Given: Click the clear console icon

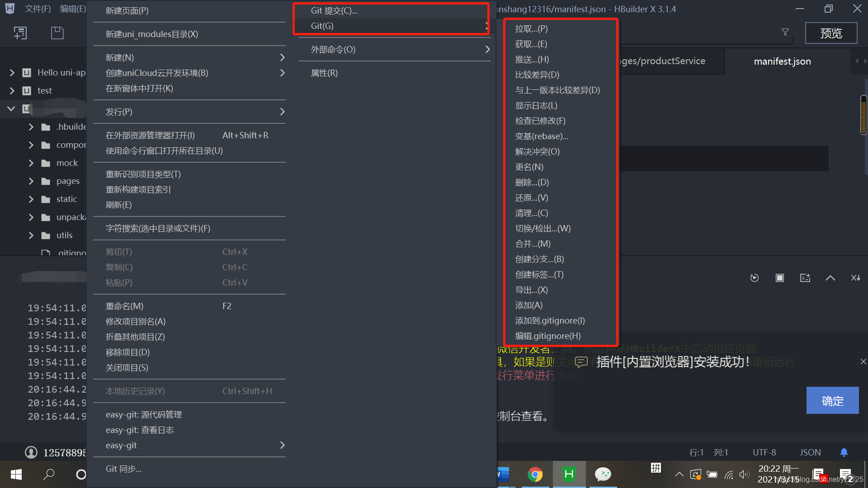Looking at the screenshot, I should point(856,278).
